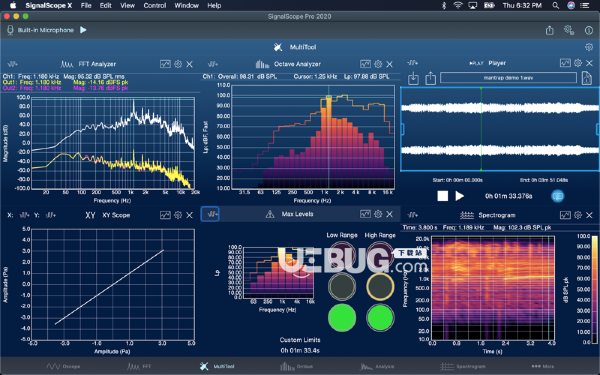
Task: Open Octave Analyzer graph display options
Action: 365,64
